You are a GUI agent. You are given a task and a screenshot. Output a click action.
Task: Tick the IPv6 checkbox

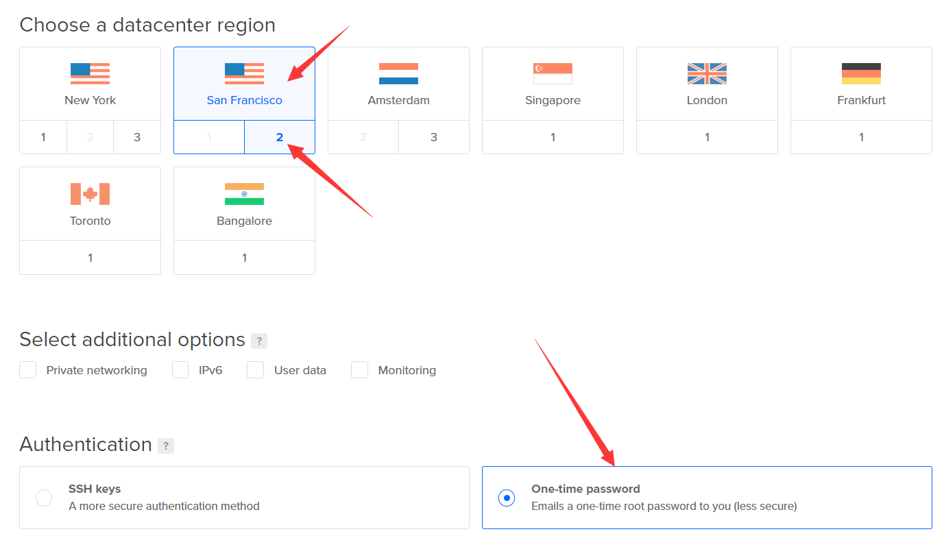(x=180, y=370)
